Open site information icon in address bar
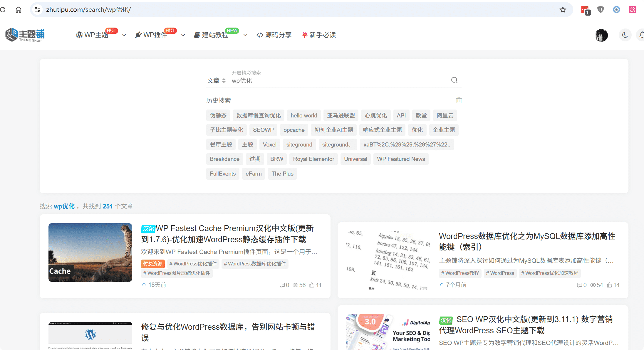The height and width of the screenshot is (350, 644). coord(38,10)
